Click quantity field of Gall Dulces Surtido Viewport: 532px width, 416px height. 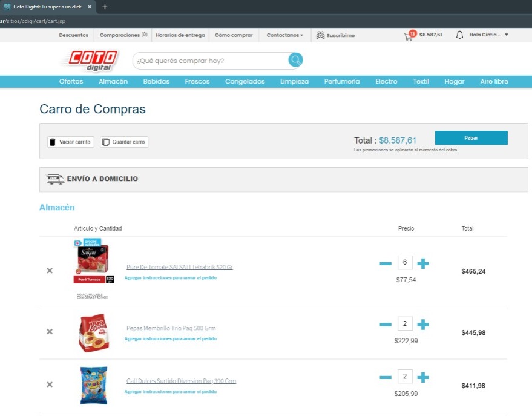click(405, 376)
